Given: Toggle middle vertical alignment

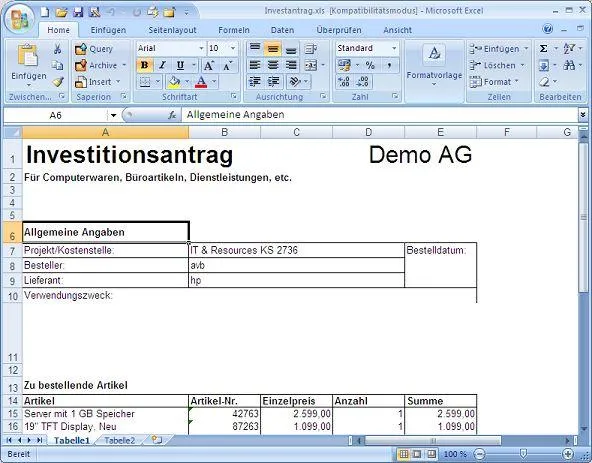Looking at the screenshot, I should 273,49.
